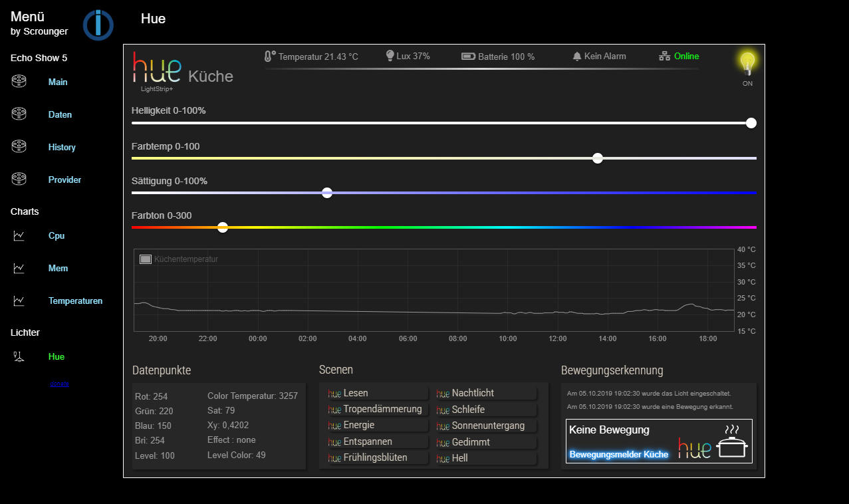Click the lamp icon beside Hue
The height and width of the screenshot is (504, 849).
(19, 356)
